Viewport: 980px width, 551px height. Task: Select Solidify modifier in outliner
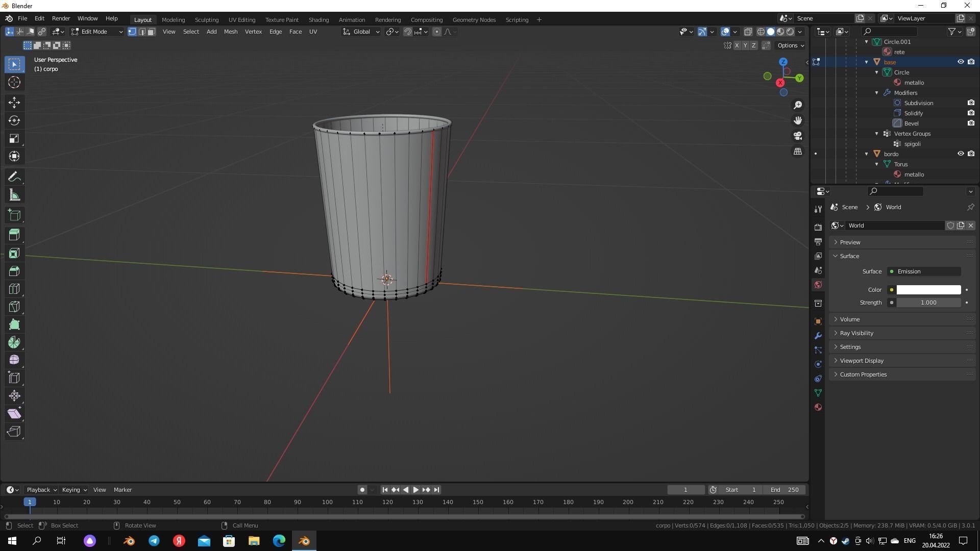pyautogui.click(x=913, y=113)
